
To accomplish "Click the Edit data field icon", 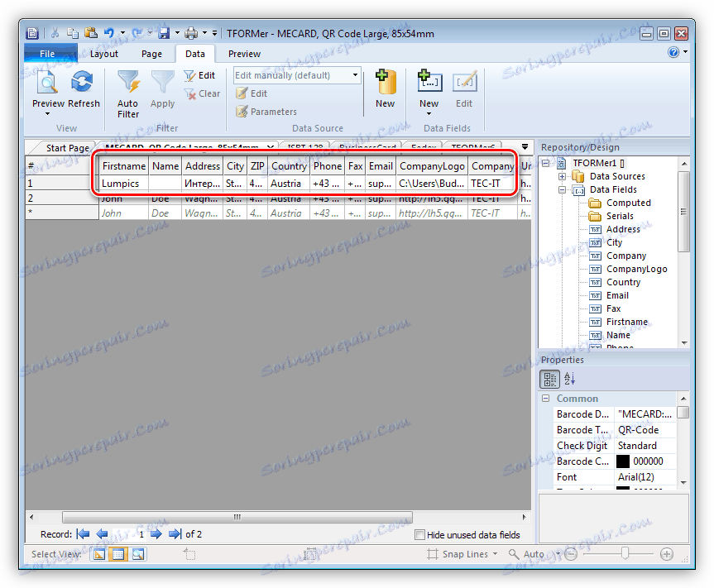I will 464,82.
